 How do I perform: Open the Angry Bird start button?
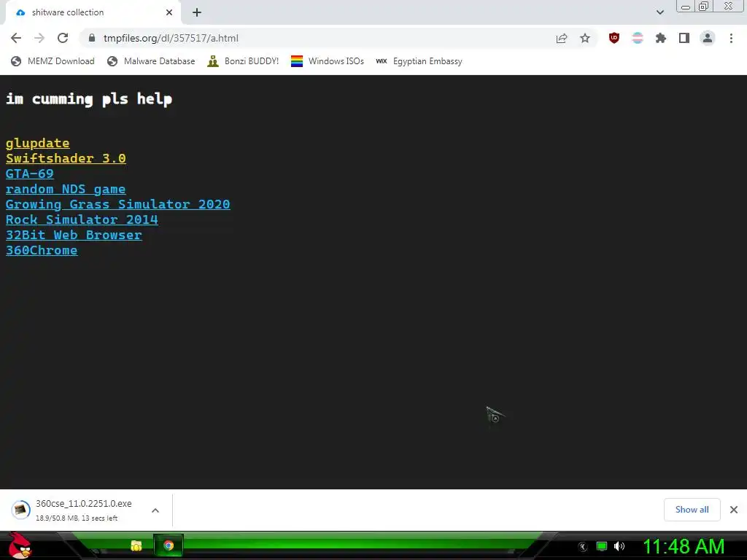pos(20,545)
